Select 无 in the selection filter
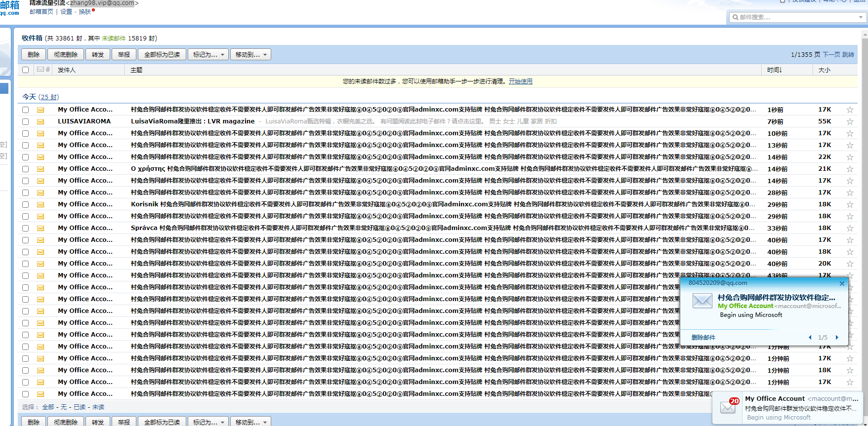This screenshot has width=868, height=426. [x=64, y=407]
